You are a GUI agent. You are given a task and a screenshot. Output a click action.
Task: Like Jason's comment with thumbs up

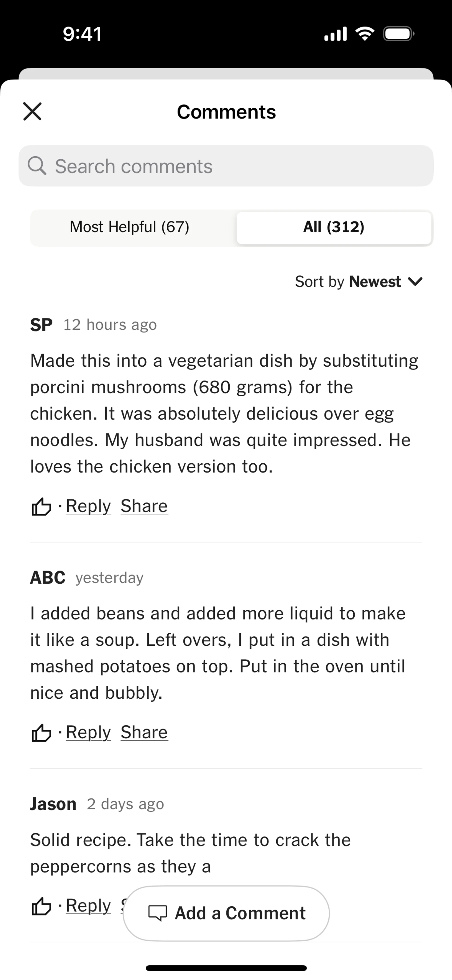41,906
